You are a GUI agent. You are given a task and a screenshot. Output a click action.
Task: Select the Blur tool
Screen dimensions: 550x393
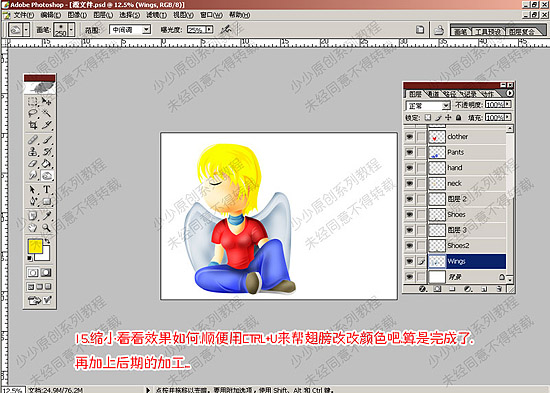pos(33,175)
